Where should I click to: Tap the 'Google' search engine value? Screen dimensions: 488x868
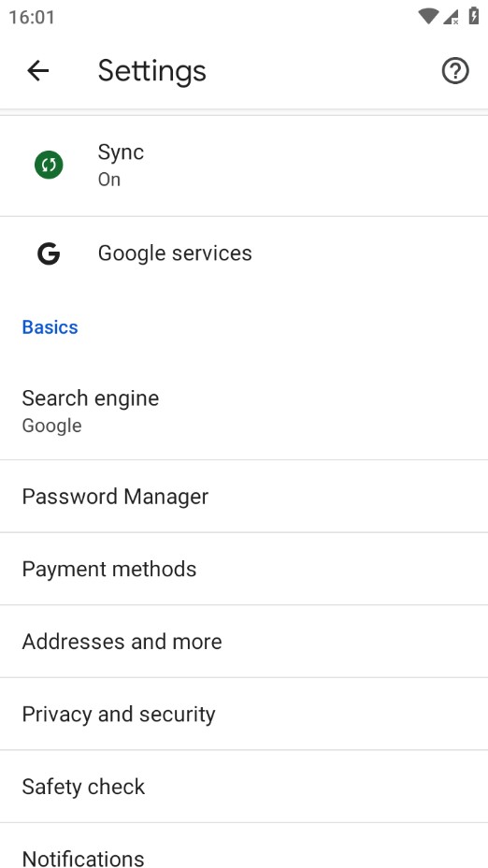pos(52,426)
